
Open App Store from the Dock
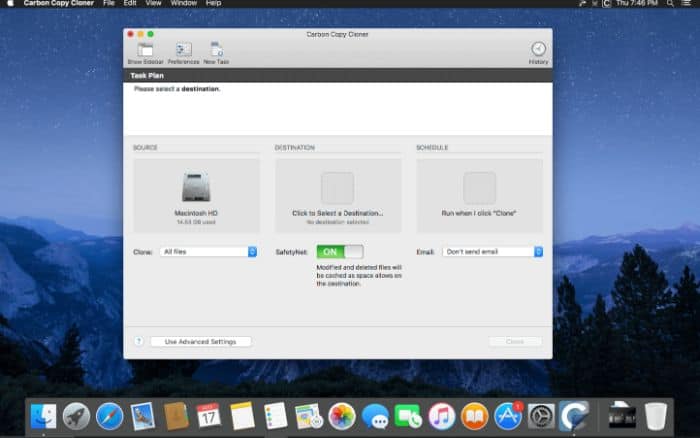pyautogui.click(x=508, y=416)
